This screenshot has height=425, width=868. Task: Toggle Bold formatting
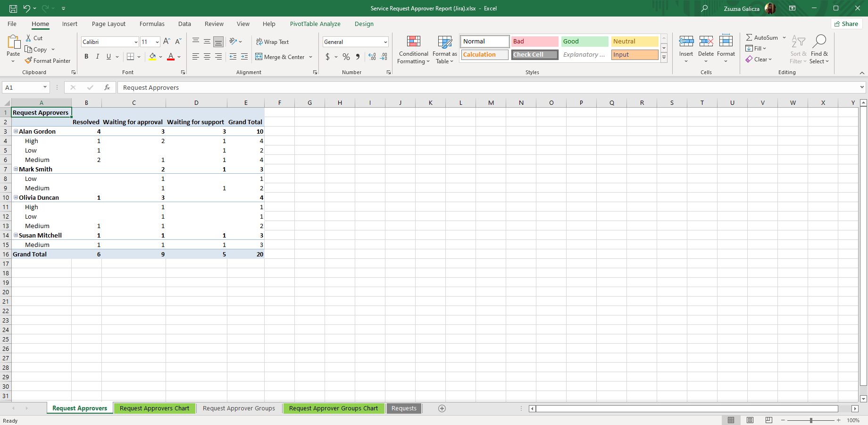point(86,57)
